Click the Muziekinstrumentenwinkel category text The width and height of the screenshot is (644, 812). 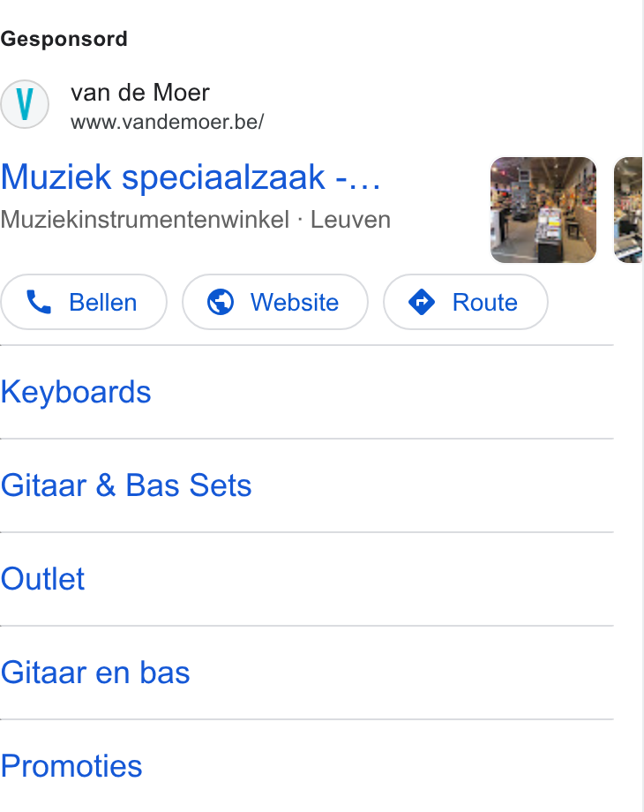pos(145,220)
